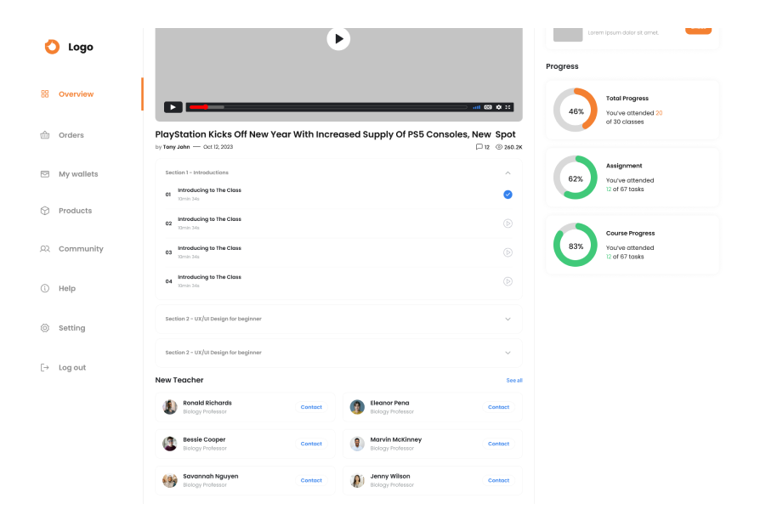
Task: Expand first Section 2 UX/UI Design row
Action: tap(508, 320)
